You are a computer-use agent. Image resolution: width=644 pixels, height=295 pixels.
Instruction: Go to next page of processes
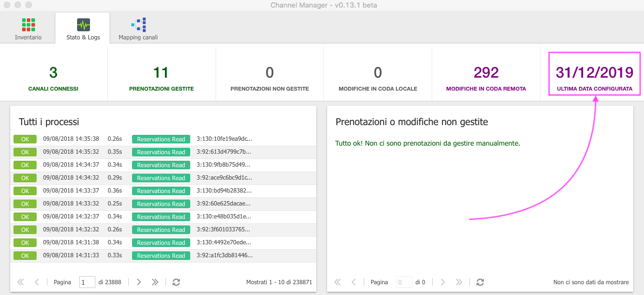139,282
